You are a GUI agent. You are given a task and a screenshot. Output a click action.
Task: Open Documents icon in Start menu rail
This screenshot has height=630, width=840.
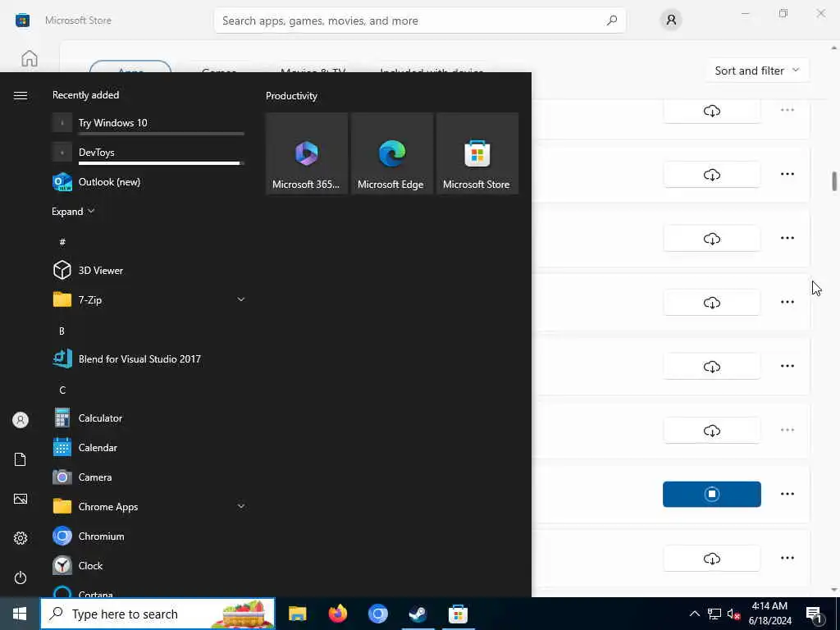[21, 459]
